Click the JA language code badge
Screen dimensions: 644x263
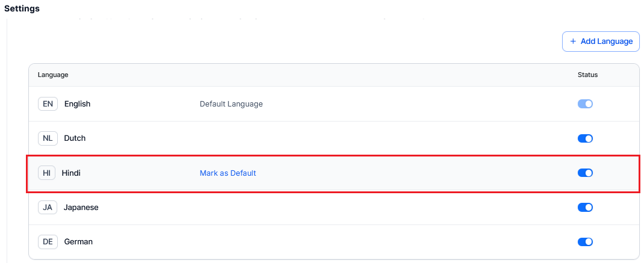pos(48,207)
